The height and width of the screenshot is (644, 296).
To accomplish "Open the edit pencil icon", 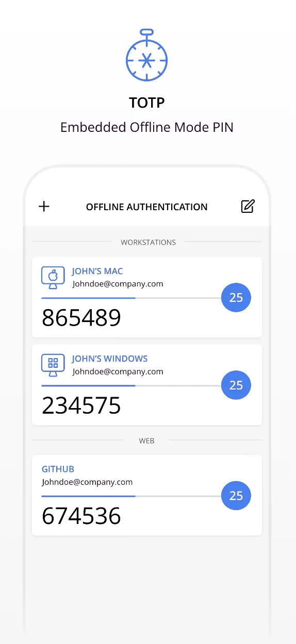I will 248,206.
